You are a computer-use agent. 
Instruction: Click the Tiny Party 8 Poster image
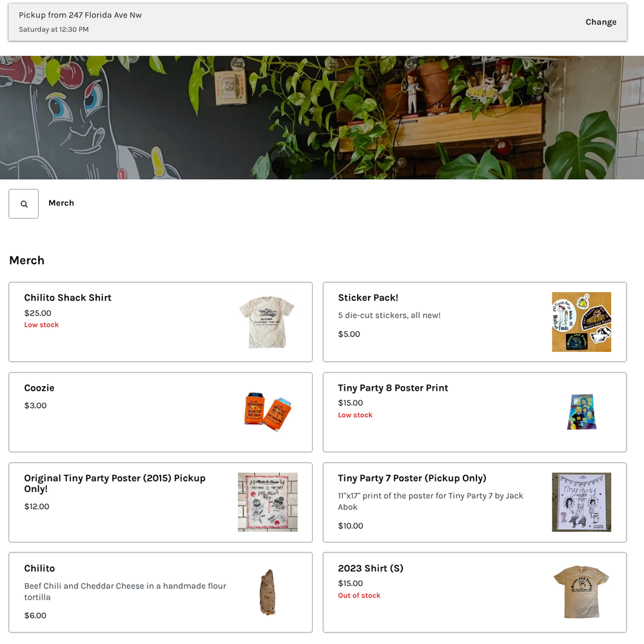click(x=581, y=412)
